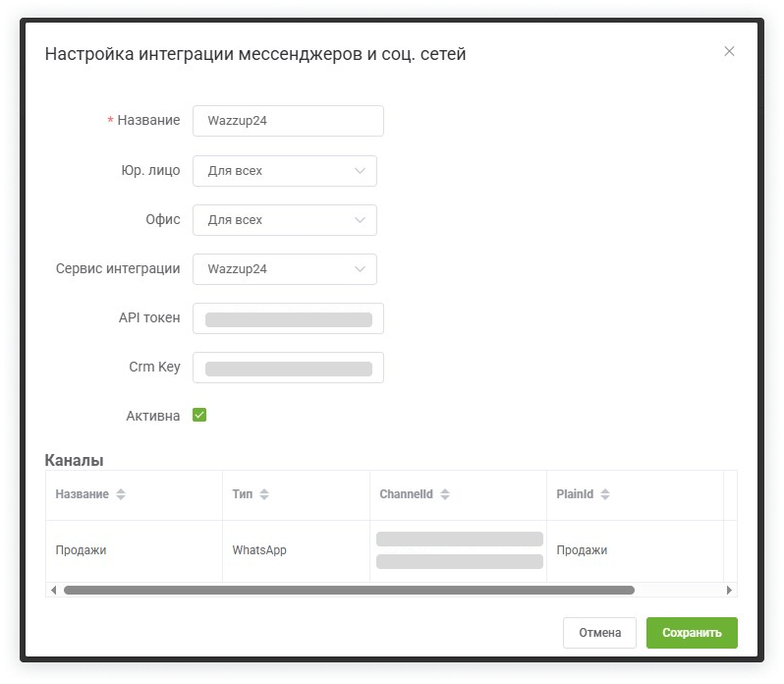Click the WhatsApp type cell
Screen dimensions: 784x684
click(259, 550)
